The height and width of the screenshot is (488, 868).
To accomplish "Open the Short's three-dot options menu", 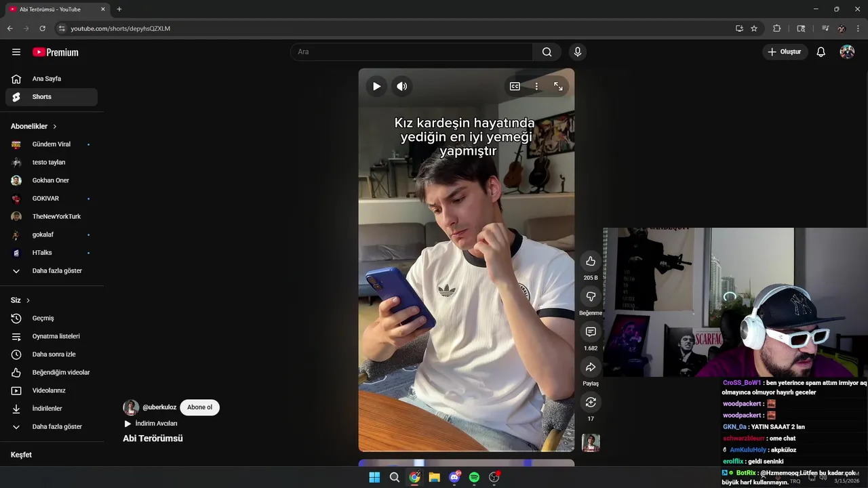I will 536,86.
